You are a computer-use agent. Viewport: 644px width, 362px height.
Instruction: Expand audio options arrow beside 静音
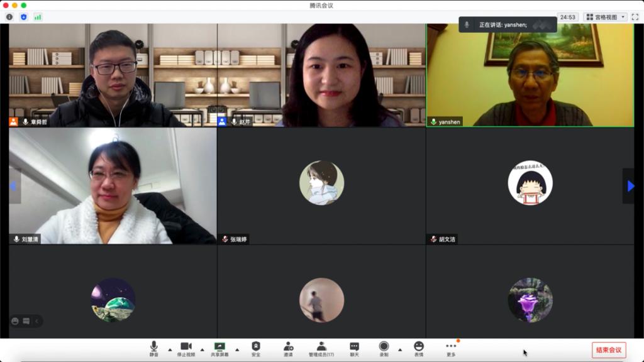[x=169, y=350]
